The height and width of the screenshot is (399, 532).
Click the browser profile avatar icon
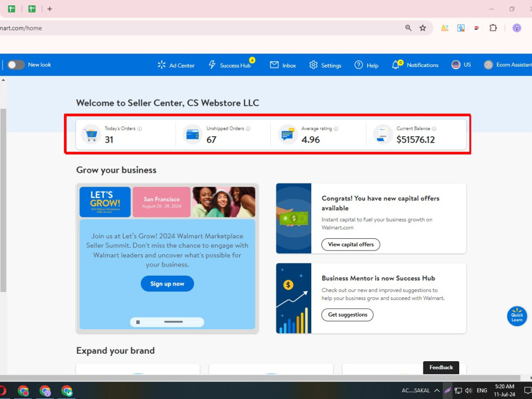pos(517,28)
